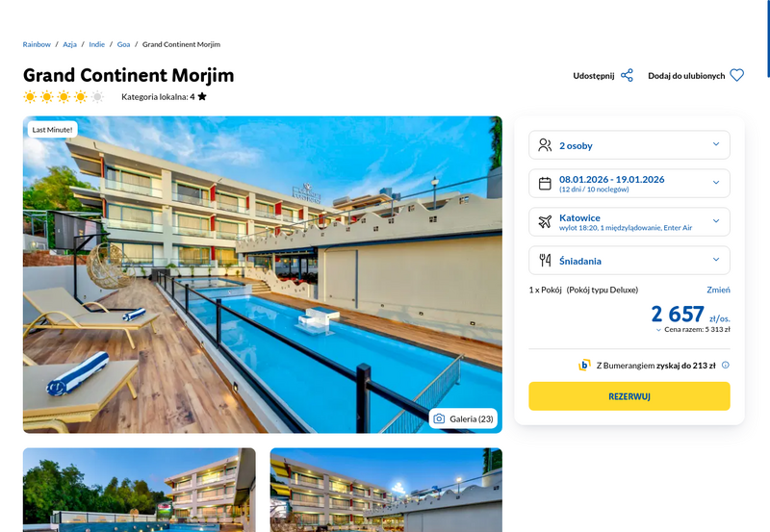Click the Zmień room link

click(718, 290)
